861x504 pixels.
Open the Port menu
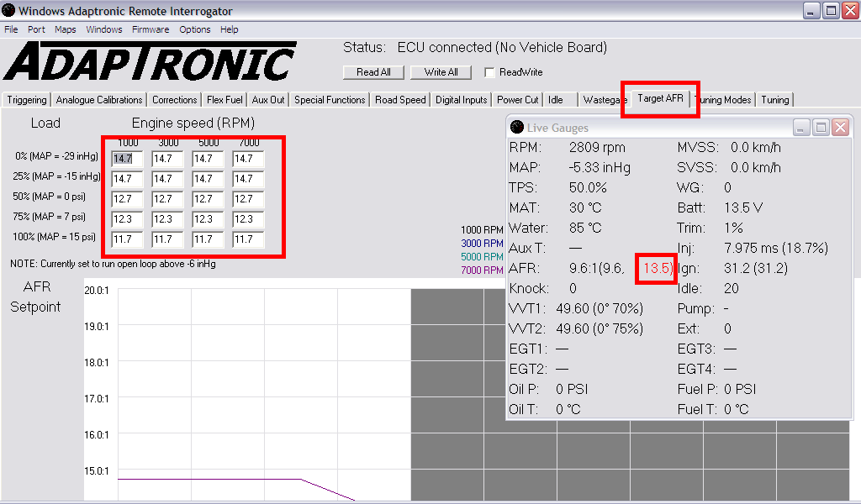click(x=36, y=29)
